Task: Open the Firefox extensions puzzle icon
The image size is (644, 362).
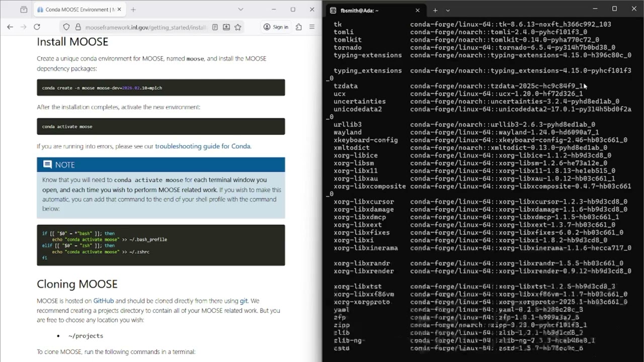Action: pos(299,27)
